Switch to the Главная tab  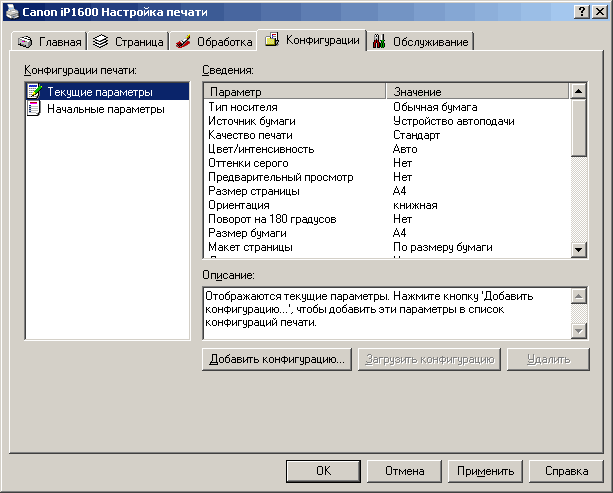(x=48, y=41)
